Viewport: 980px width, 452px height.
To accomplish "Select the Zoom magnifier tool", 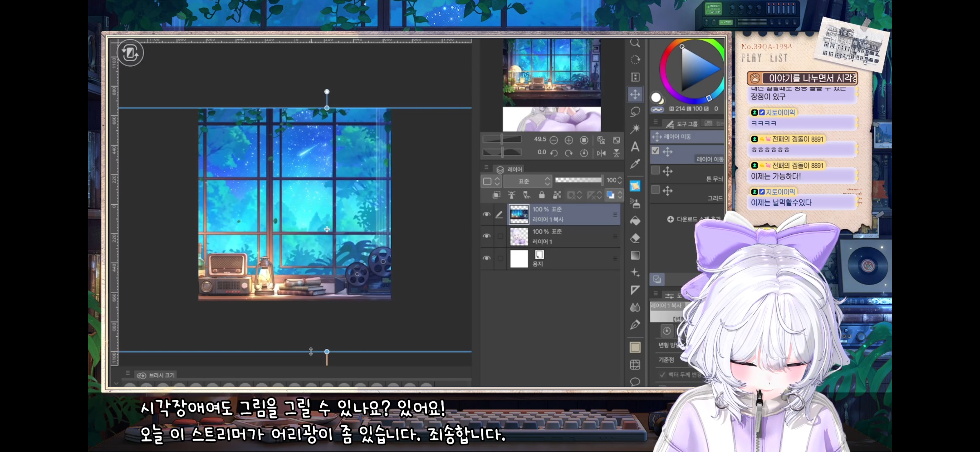I will pos(635,43).
